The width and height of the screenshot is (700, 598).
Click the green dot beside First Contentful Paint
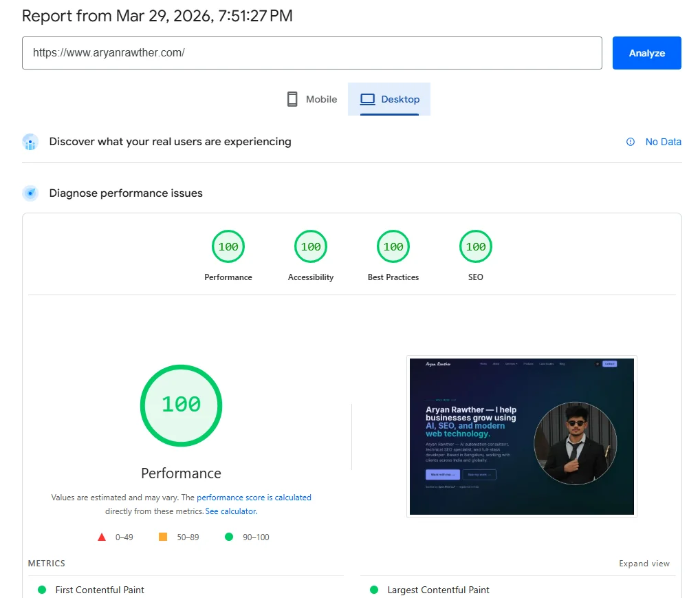tap(43, 590)
